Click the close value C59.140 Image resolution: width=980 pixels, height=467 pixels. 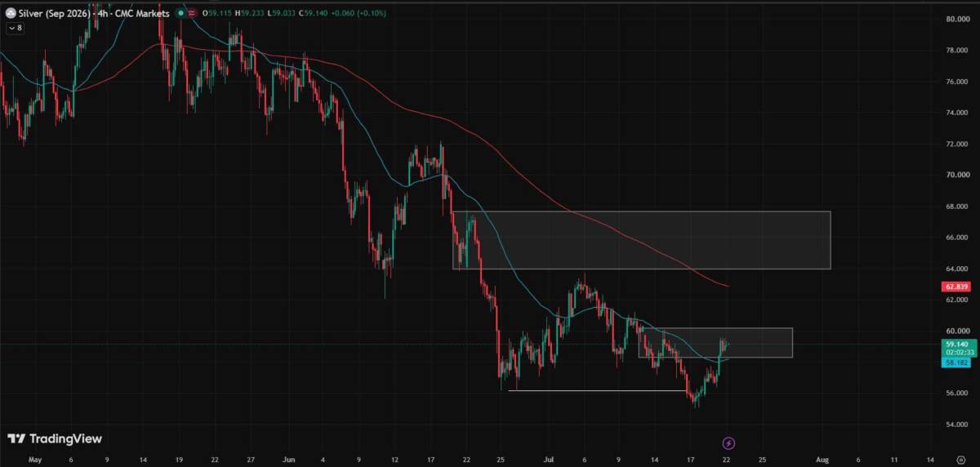pos(313,14)
